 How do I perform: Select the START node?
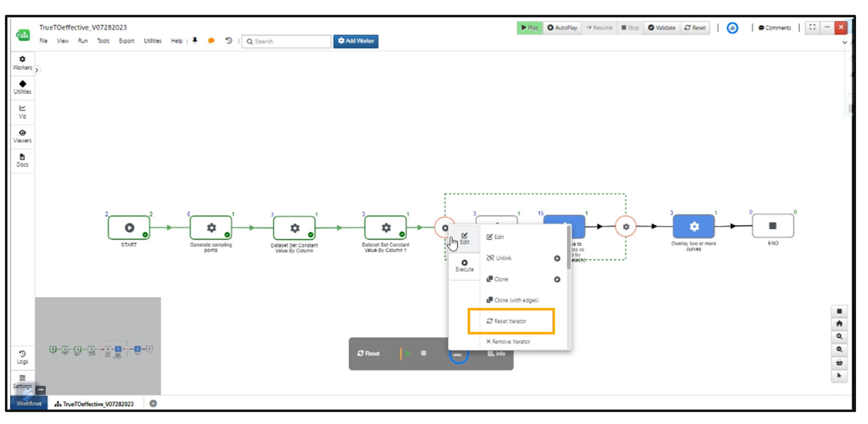[129, 227]
